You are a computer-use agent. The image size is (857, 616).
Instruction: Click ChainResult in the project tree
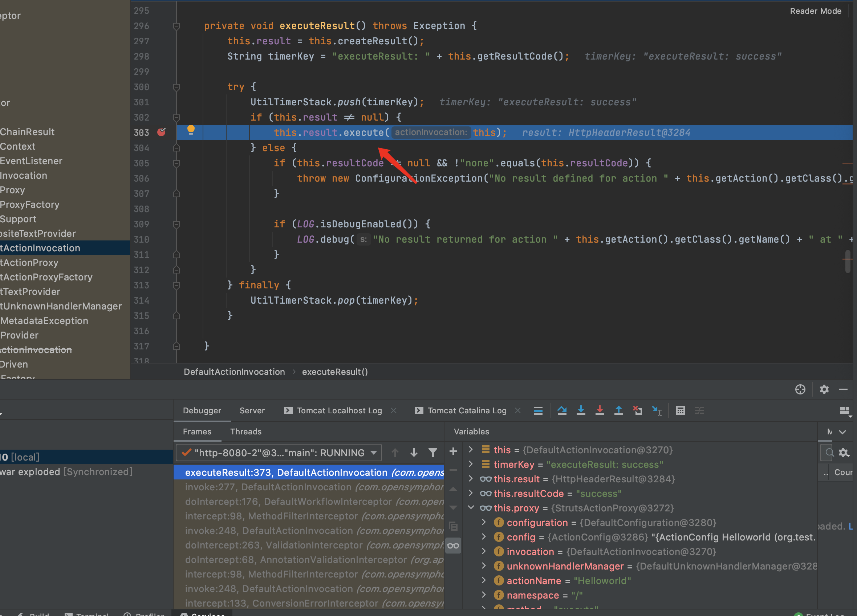point(27,132)
